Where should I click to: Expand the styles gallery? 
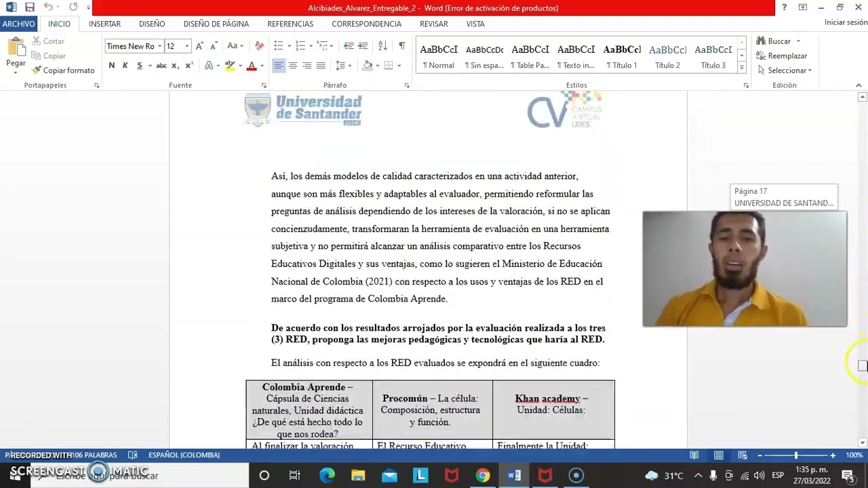tap(741, 68)
